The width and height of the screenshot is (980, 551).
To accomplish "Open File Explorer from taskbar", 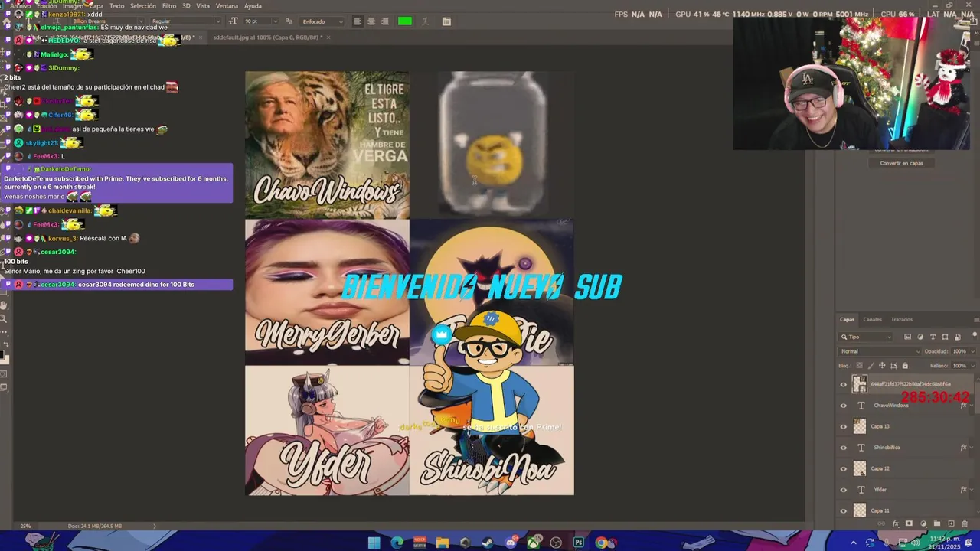I will tap(443, 543).
